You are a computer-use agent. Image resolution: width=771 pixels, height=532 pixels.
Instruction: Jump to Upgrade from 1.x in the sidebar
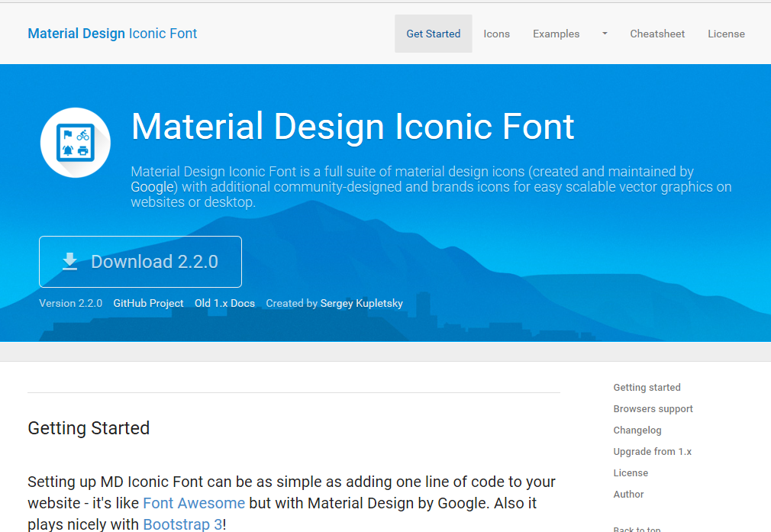pyautogui.click(x=653, y=451)
